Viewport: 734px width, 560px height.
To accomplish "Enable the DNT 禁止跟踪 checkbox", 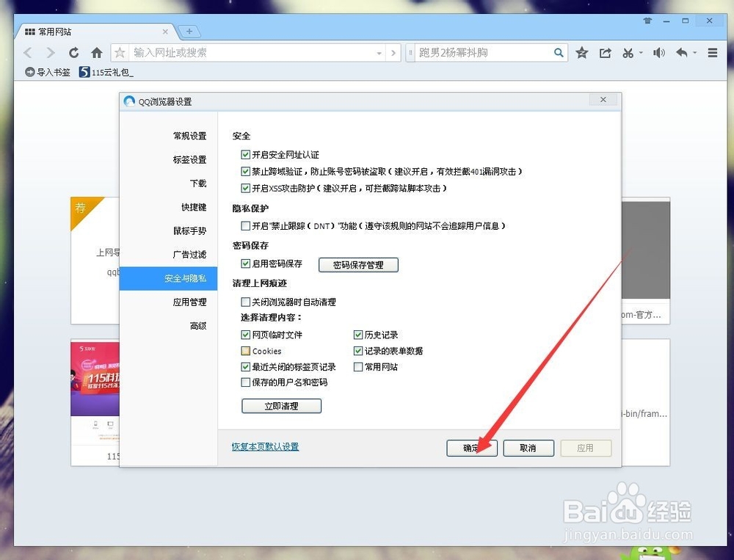I will click(245, 225).
